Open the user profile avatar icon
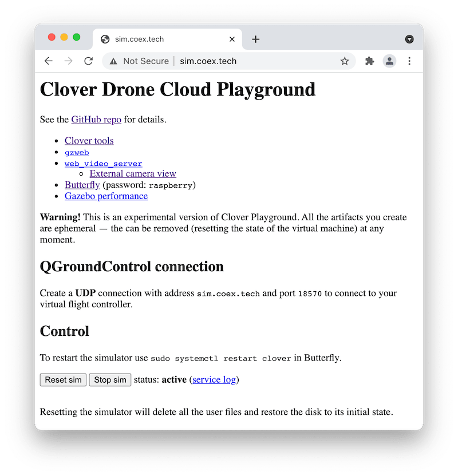 tap(389, 61)
